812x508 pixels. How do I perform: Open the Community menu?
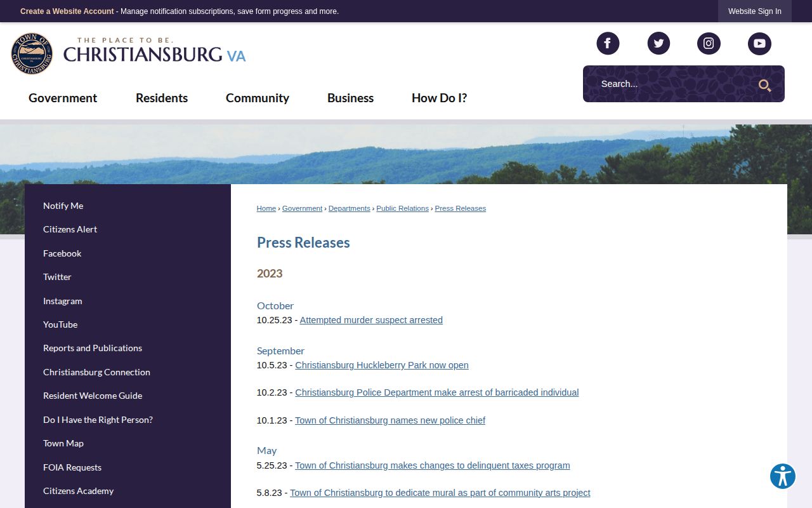tap(258, 98)
